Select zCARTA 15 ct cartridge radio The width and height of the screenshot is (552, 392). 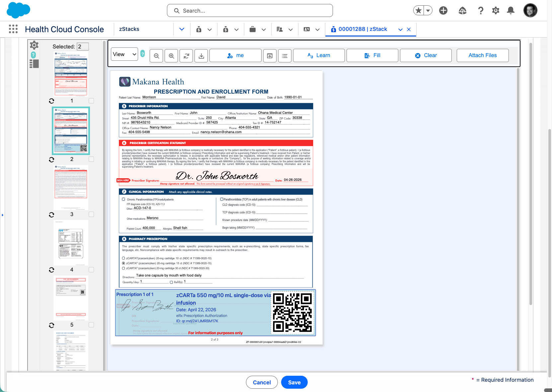123,263
